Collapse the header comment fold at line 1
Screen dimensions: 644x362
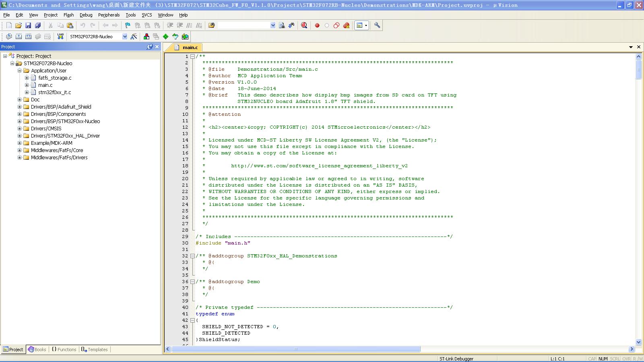[x=192, y=56]
